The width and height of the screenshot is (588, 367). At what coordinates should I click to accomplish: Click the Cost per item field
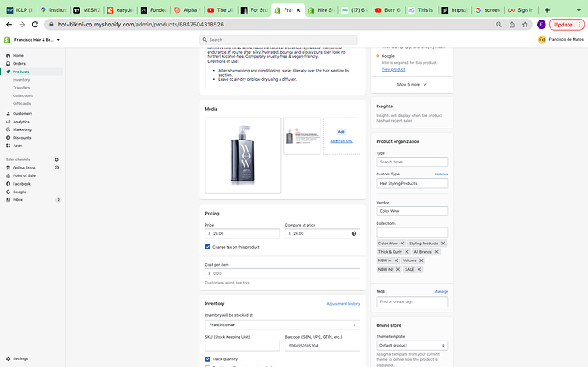[282, 273]
